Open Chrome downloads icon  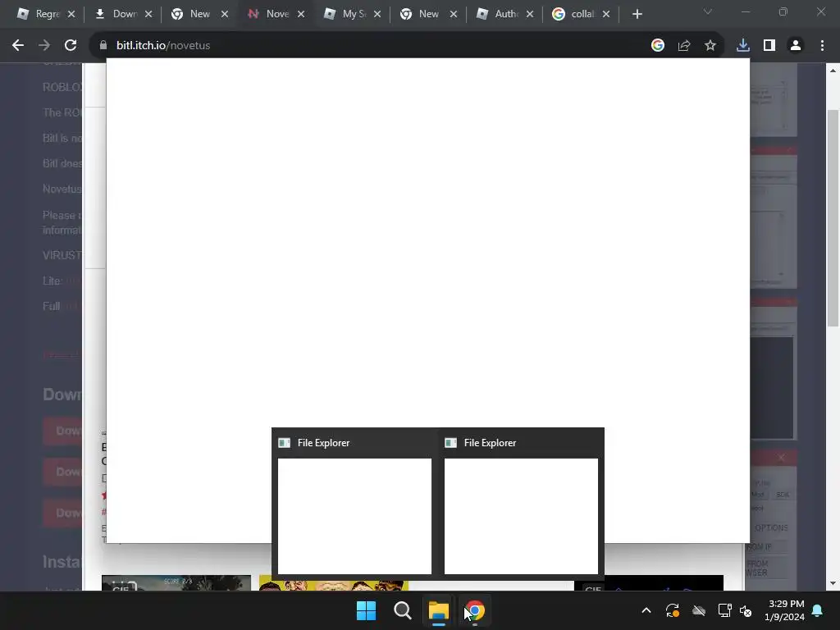743,46
